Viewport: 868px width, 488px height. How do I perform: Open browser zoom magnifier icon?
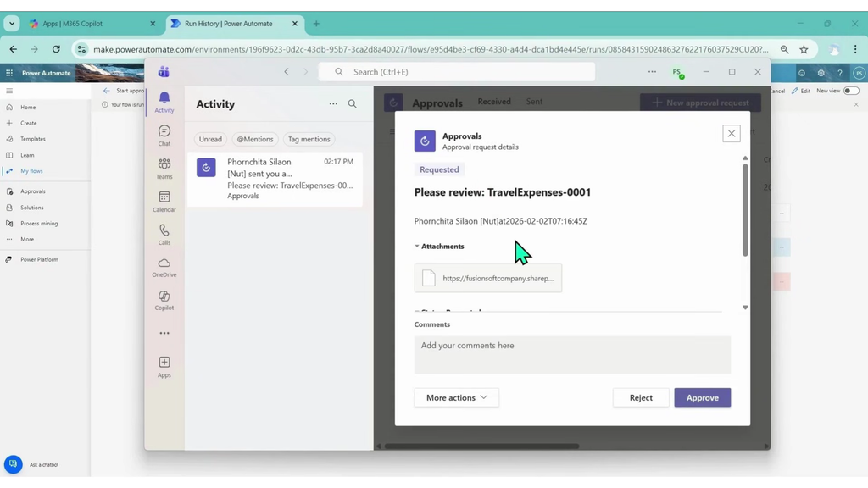coord(784,49)
